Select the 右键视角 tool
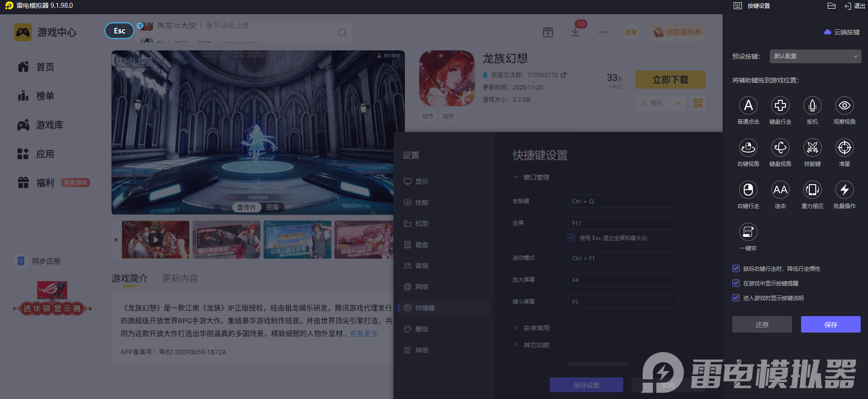Screen dimensions: 868x399 [748, 148]
